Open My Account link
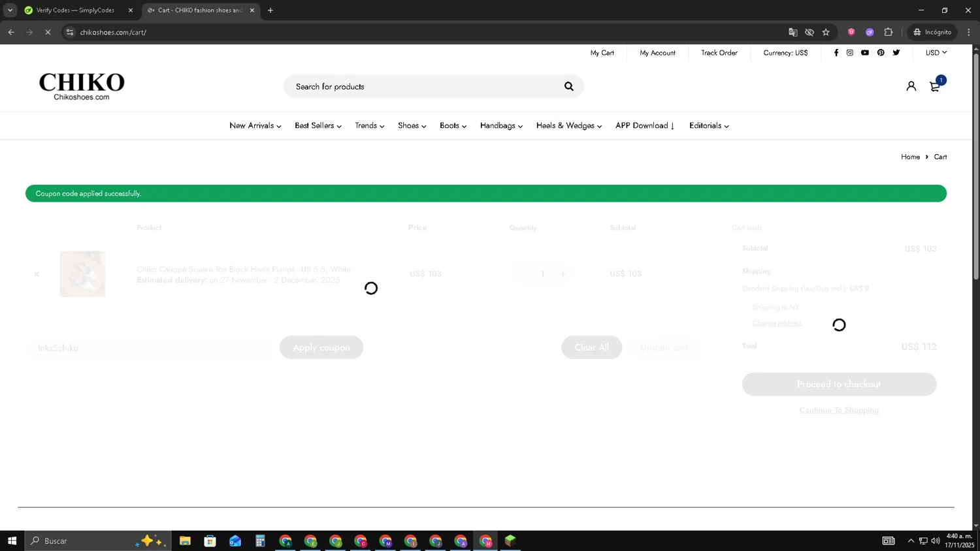 click(x=657, y=53)
